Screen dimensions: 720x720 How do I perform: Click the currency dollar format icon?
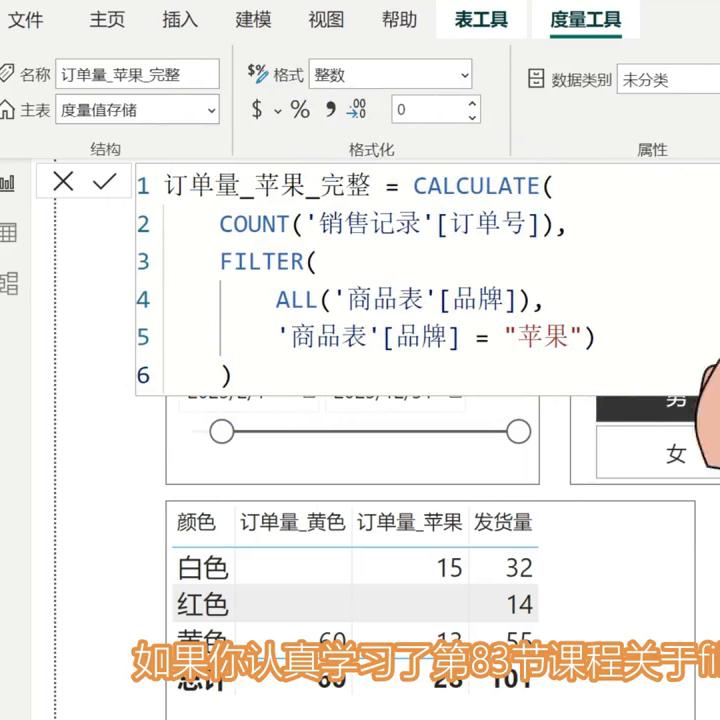[x=257, y=109]
